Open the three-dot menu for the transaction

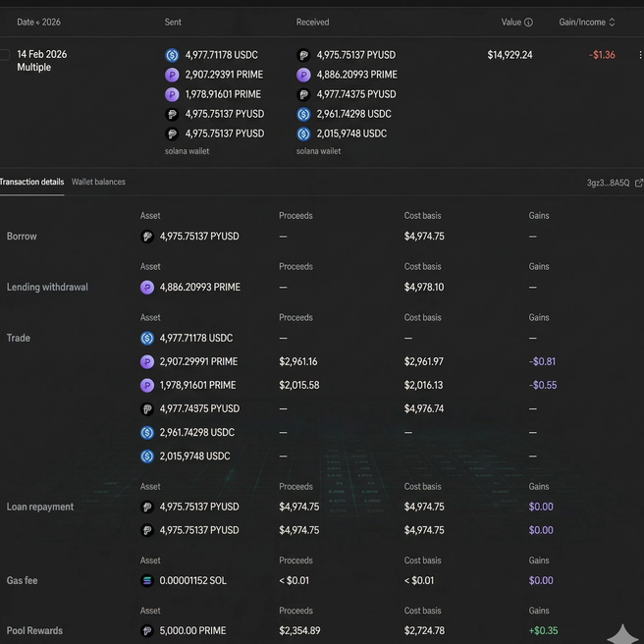(640, 55)
